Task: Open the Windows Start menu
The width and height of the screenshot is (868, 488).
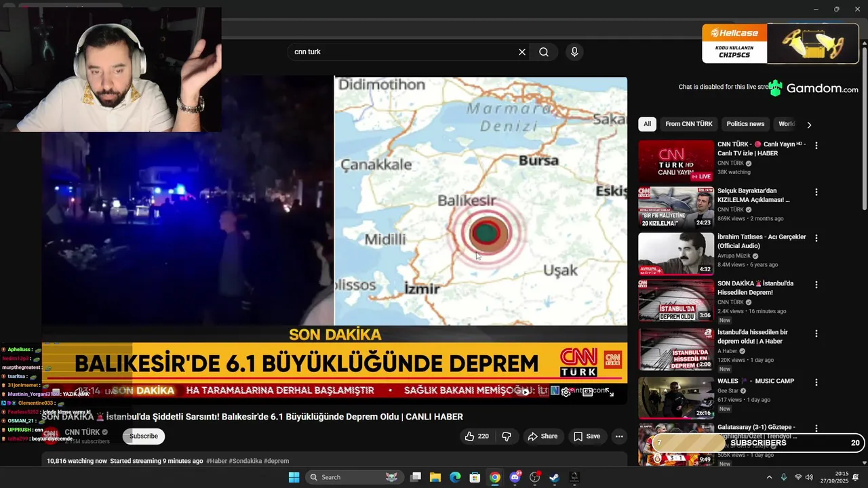Action: 294,477
